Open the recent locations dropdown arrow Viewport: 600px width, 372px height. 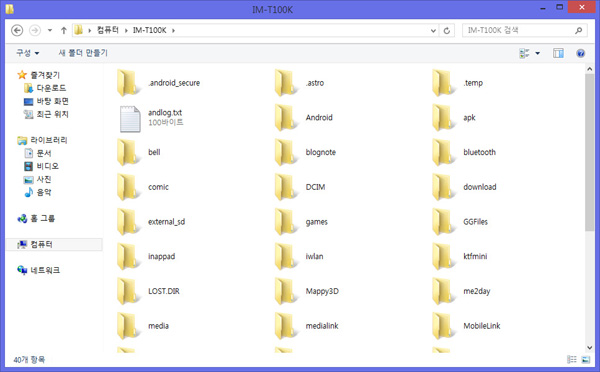[50, 31]
